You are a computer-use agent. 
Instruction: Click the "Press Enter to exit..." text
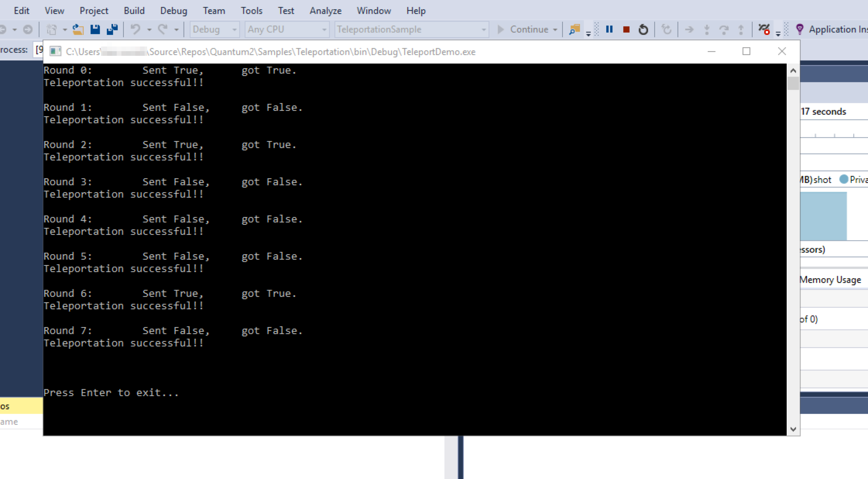[x=111, y=393]
